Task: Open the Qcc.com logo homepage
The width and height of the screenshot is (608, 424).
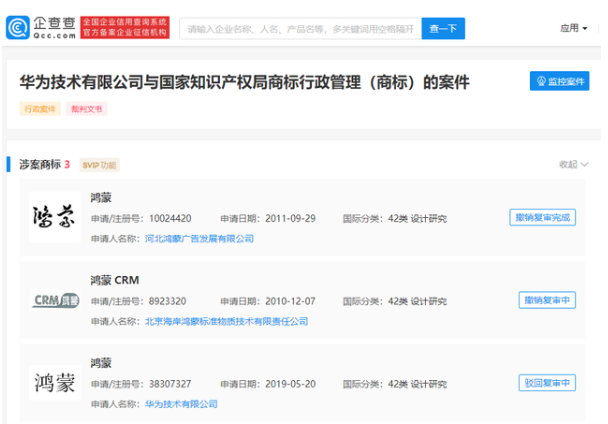Action: [x=41, y=28]
